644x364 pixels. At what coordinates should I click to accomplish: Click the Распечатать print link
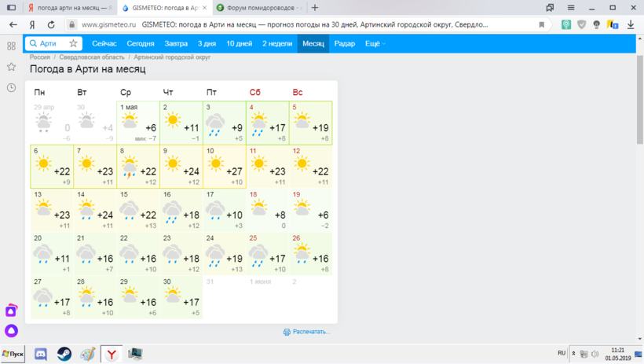pos(307,332)
